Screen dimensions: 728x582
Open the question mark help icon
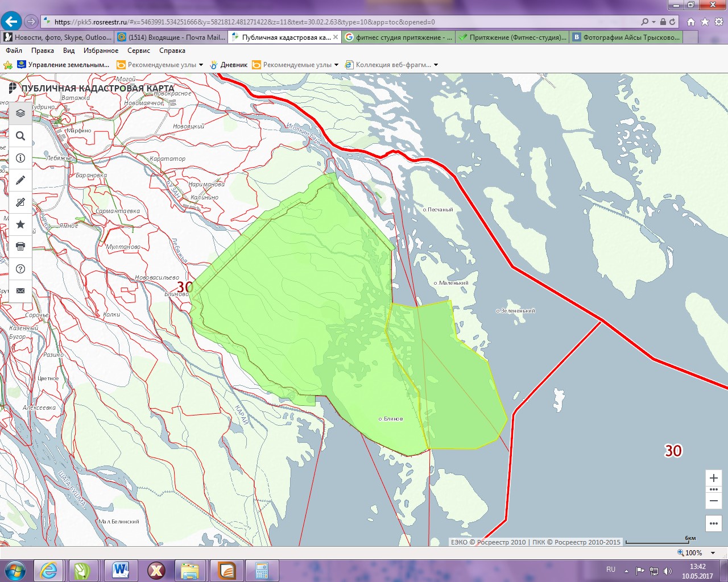[x=20, y=269]
